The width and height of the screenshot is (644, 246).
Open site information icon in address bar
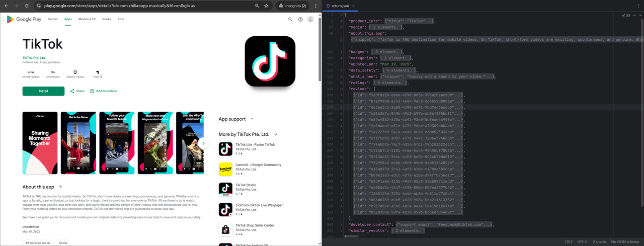click(x=39, y=6)
